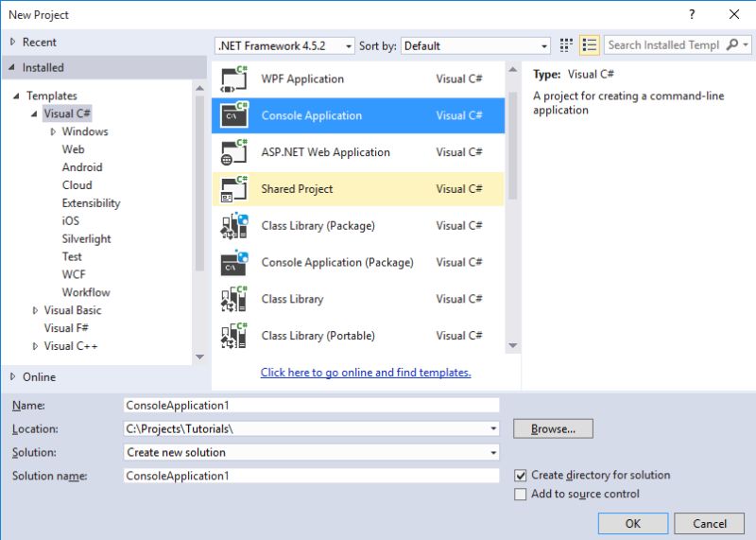
Task: Select the Visual F# category
Action: pos(66,328)
